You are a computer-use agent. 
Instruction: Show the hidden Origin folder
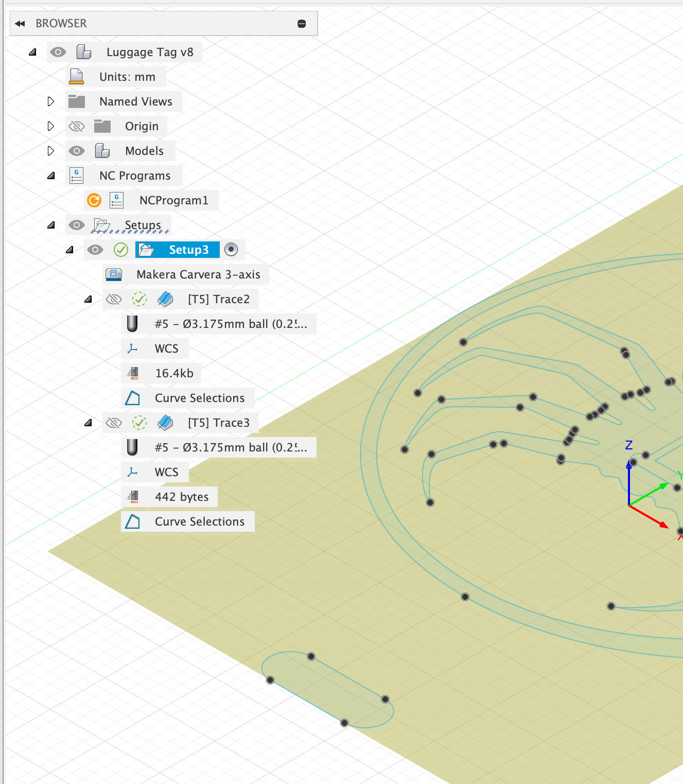point(76,126)
